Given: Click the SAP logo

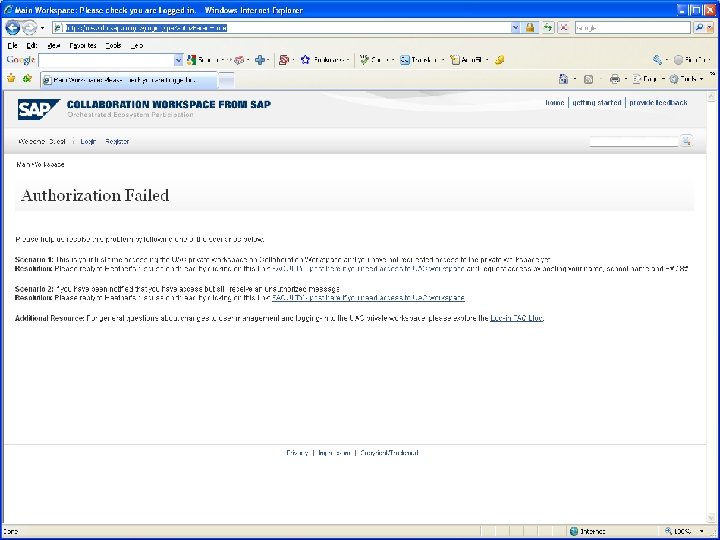Looking at the screenshot, I should pyautogui.click(x=39, y=109).
